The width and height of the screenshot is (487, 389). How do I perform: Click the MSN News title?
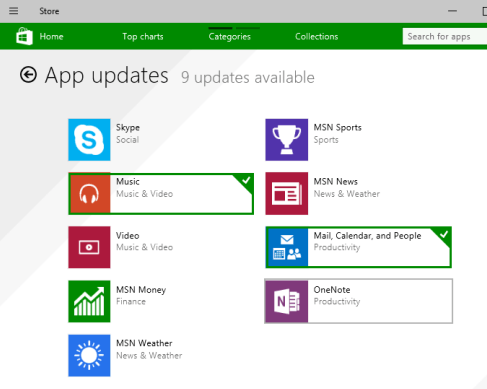pos(335,182)
